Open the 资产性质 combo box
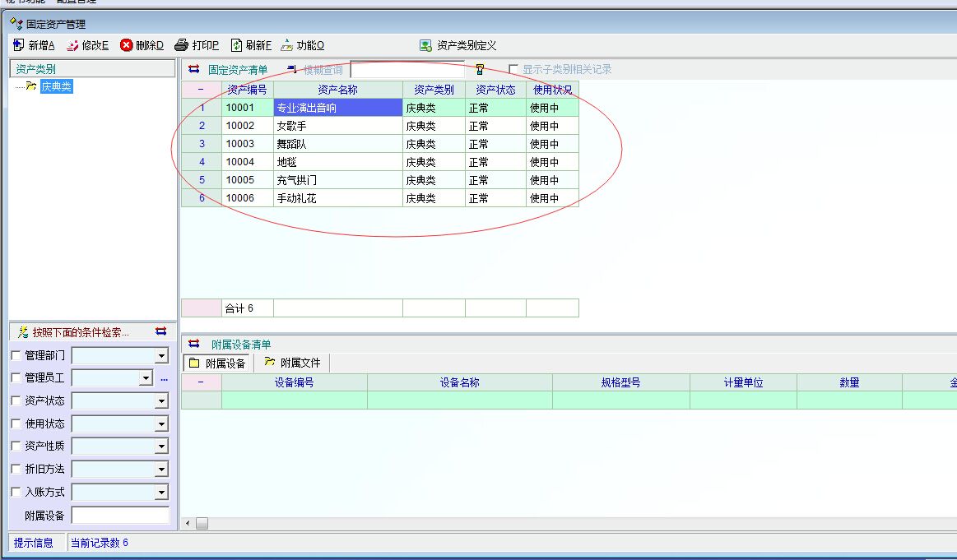The width and height of the screenshot is (957, 560). tap(161, 447)
